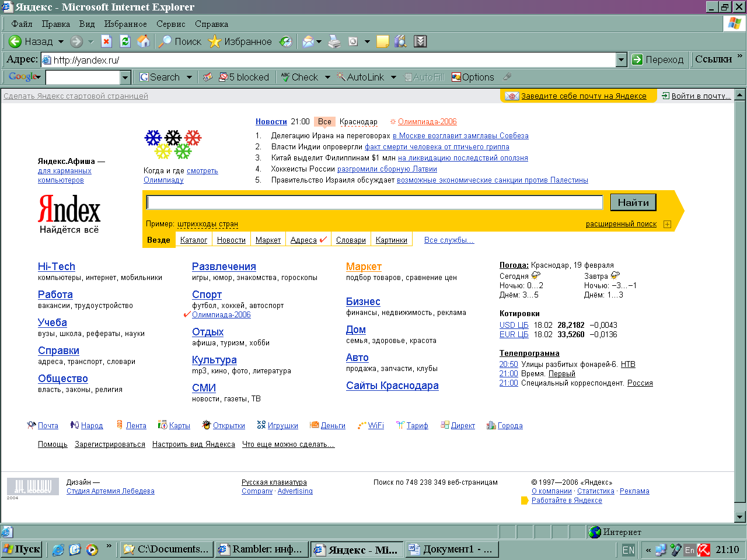Image resolution: width=747 pixels, height=560 pixels.
Task: Open the History clock icon
Action: [x=285, y=41]
